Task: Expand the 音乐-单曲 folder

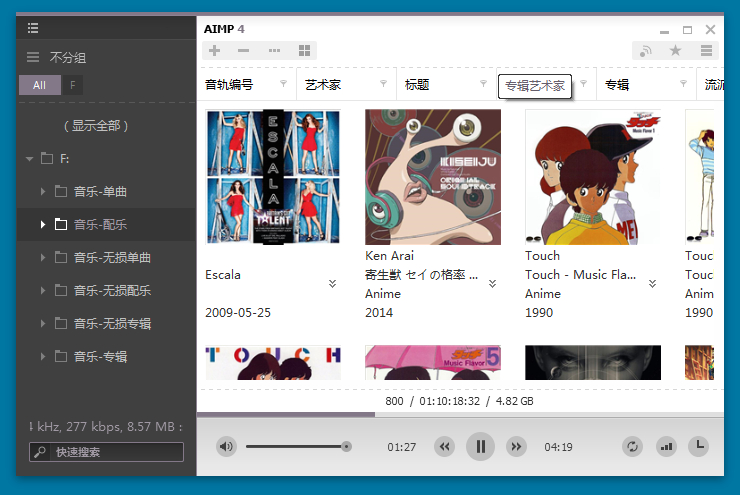Action: click(x=43, y=192)
